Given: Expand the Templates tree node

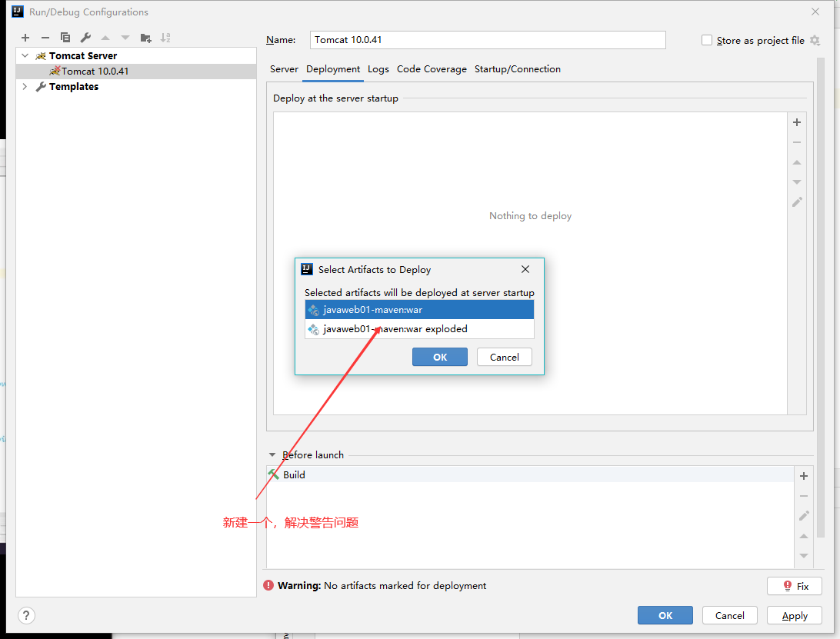Looking at the screenshot, I should (x=25, y=86).
